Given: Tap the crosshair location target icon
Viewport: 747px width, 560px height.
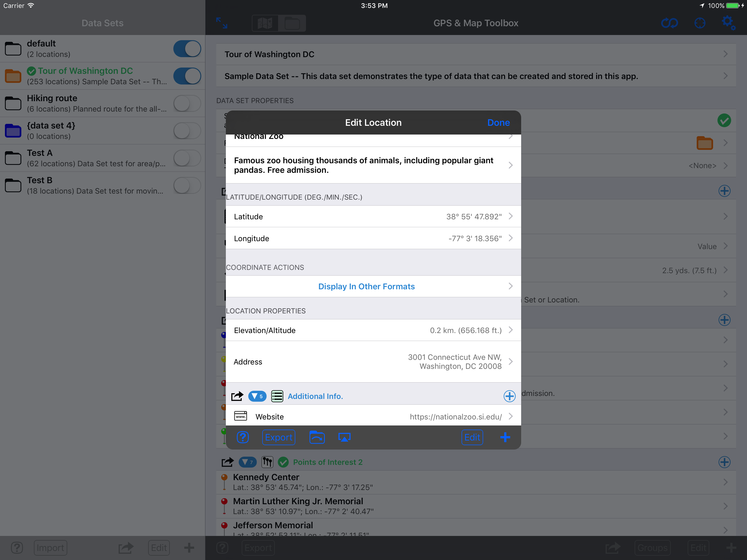Looking at the screenshot, I should pyautogui.click(x=700, y=23).
